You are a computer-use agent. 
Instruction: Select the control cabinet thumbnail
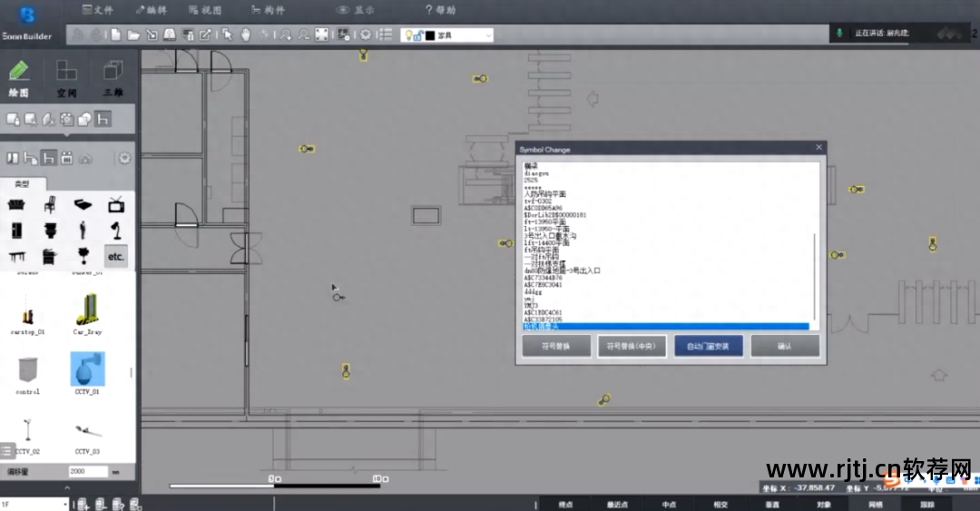[x=27, y=375]
